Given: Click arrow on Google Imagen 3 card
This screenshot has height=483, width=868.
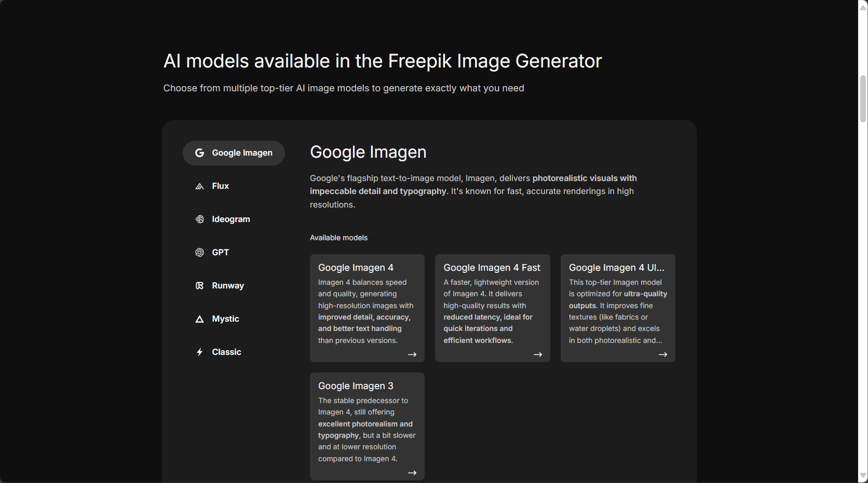Looking at the screenshot, I should (x=412, y=473).
